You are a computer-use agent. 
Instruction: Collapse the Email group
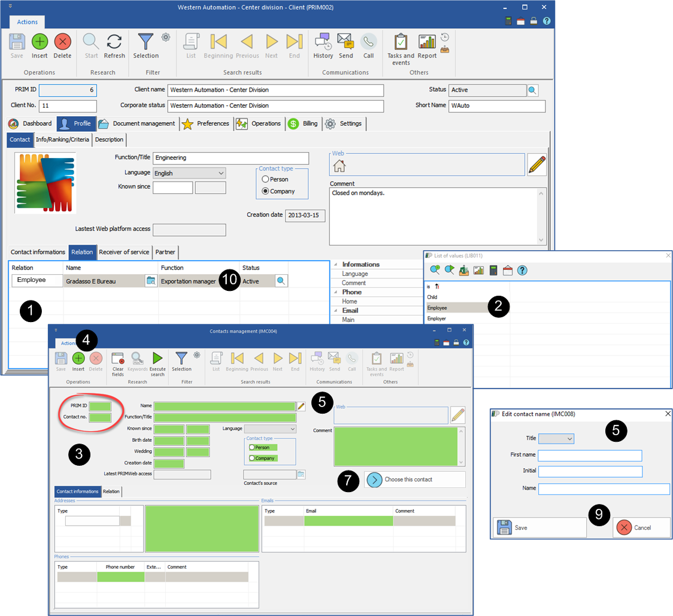click(336, 310)
